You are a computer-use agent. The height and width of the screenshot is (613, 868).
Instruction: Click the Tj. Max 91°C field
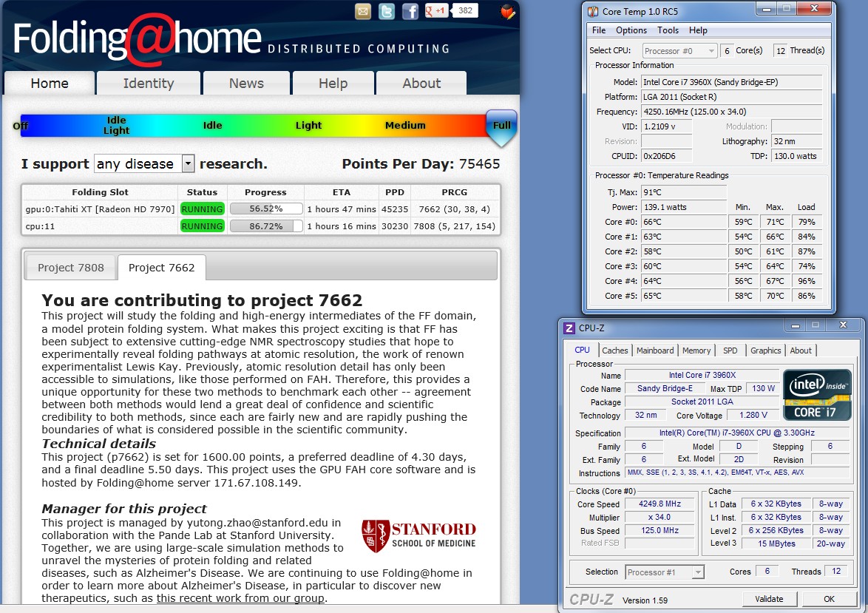coord(684,192)
